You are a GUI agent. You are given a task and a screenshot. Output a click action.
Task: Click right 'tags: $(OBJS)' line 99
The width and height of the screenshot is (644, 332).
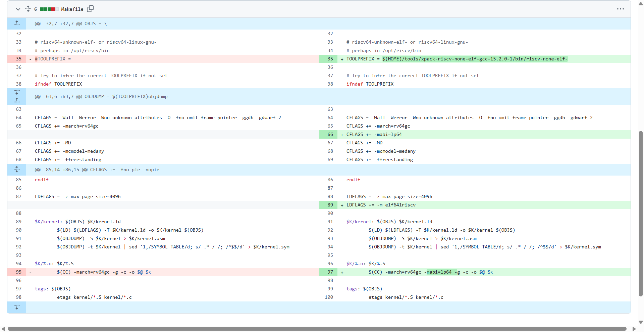(364, 289)
